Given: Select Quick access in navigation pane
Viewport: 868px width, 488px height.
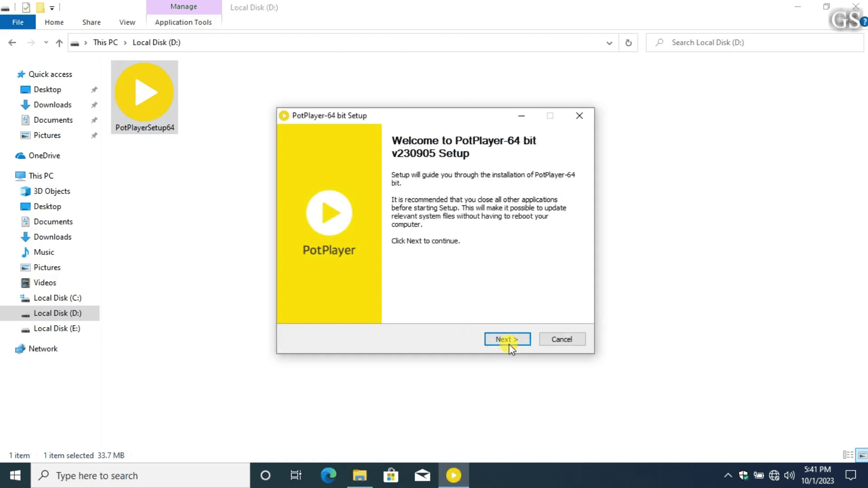Looking at the screenshot, I should (50, 74).
